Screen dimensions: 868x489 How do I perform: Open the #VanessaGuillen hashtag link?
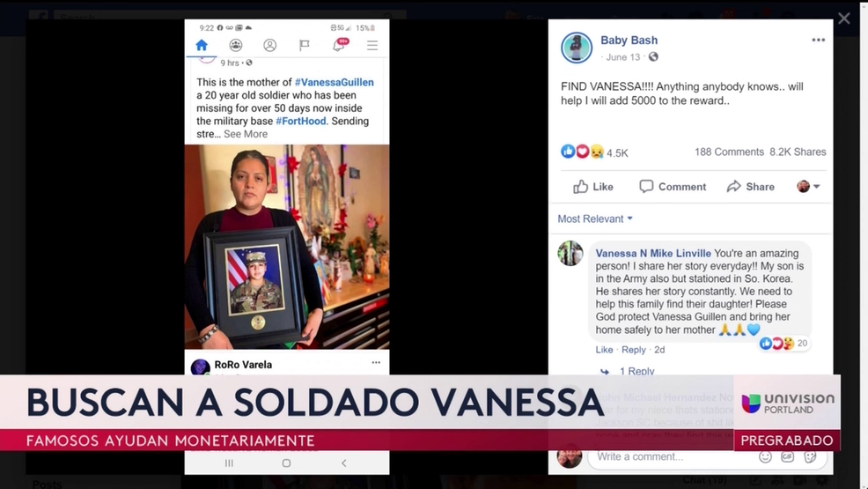coord(335,82)
